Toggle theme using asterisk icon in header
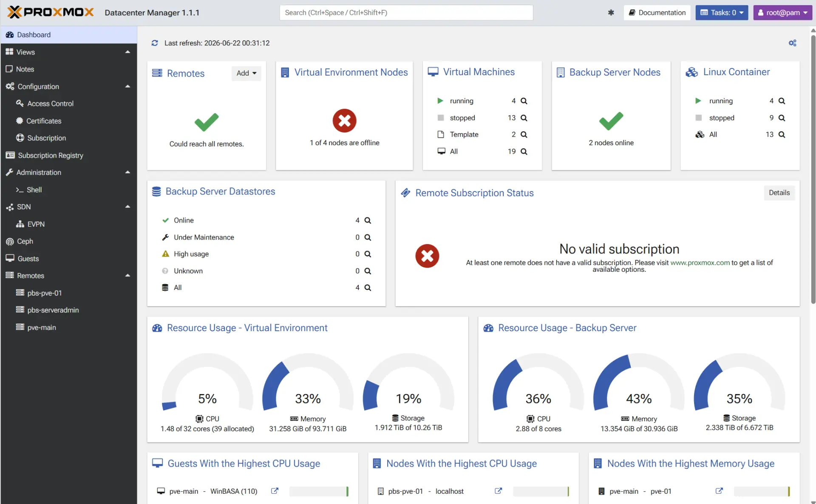Screen dimensions: 816x504 (x=611, y=13)
